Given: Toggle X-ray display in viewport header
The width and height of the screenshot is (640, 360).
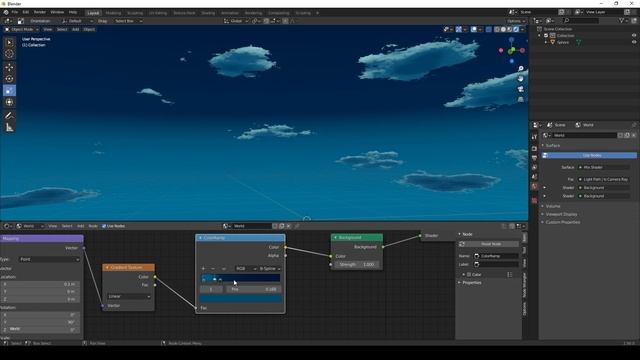Looking at the screenshot, I should click(x=488, y=29).
